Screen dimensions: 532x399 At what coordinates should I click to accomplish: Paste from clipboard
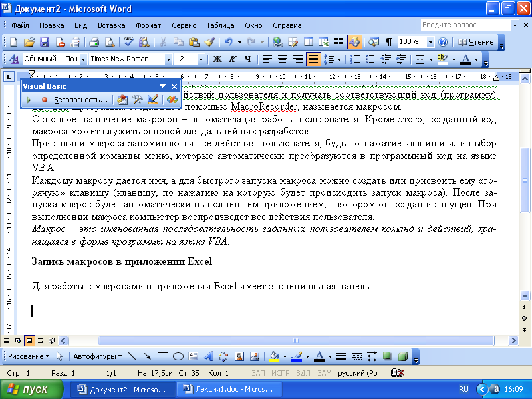coord(194,42)
